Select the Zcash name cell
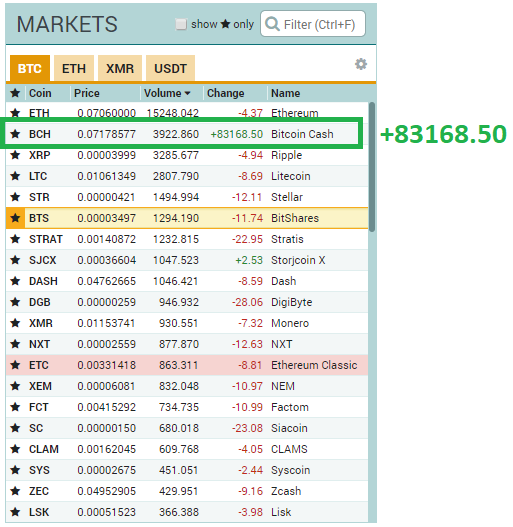 tap(286, 491)
